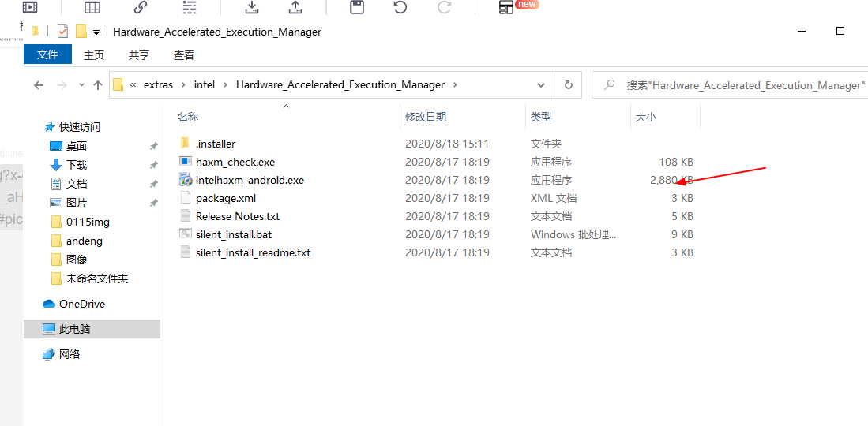Open 图像 folder in navigation pane
Viewport: 868px width, 426px height.
click(77, 260)
